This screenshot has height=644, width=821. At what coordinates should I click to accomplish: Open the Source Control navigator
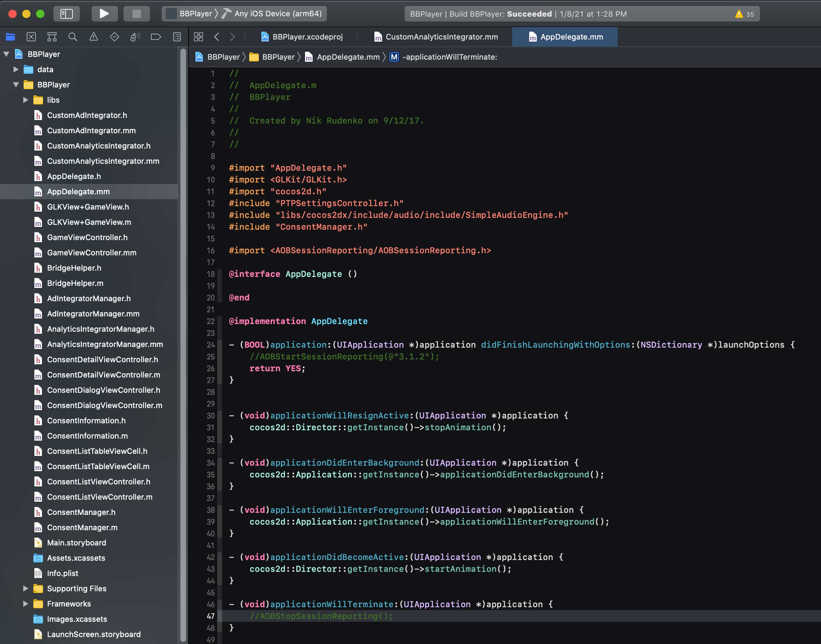pos(31,36)
